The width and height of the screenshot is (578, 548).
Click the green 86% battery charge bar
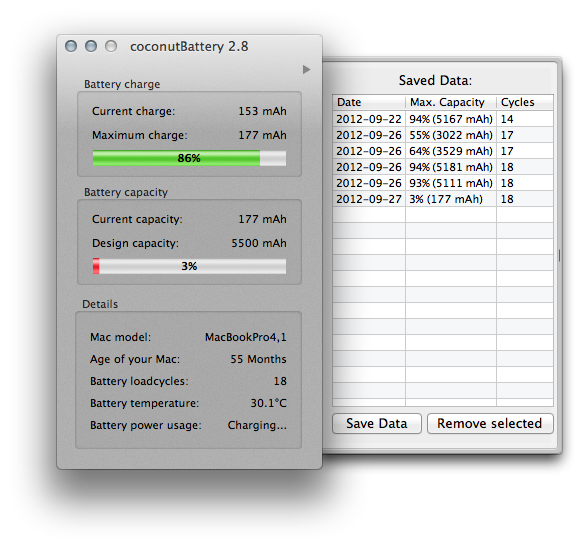pos(189,158)
